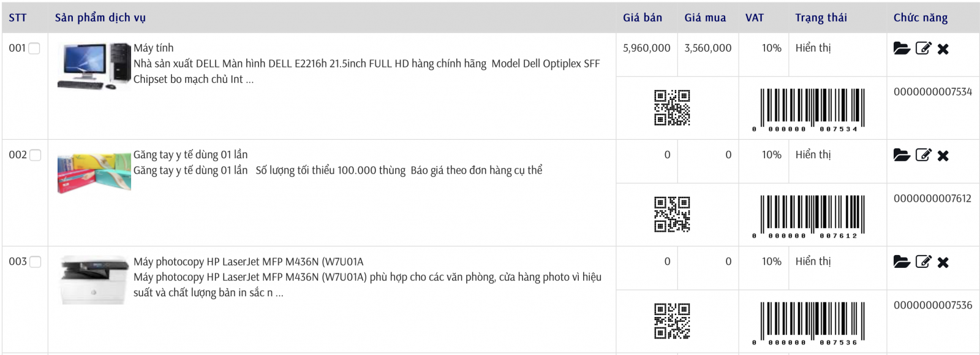Tick checkbox for row 003
The image size is (980, 355).
point(35,262)
